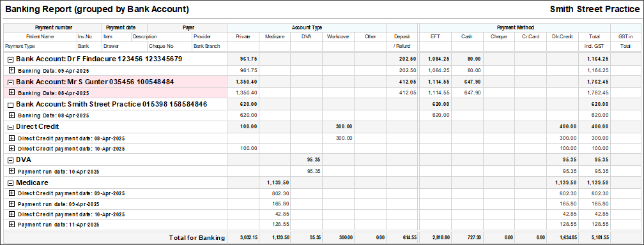Image resolution: width=644 pixels, height=245 pixels.
Task: Expand Banking Date 09-Apr-2025 under Dr F Findacure
Action: pos(11,70)
